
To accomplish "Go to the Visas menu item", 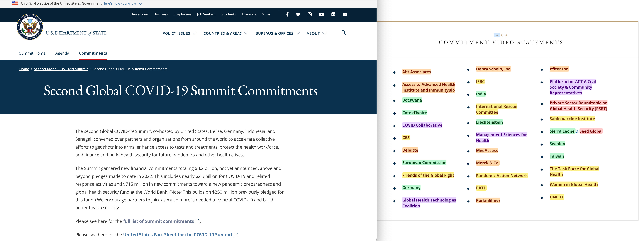I will click(x=266, y=14).
